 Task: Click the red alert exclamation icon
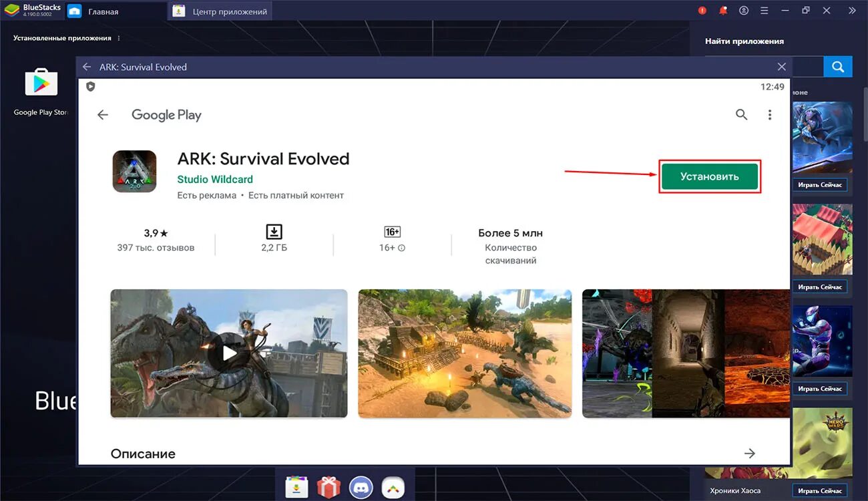pos(702,11)
